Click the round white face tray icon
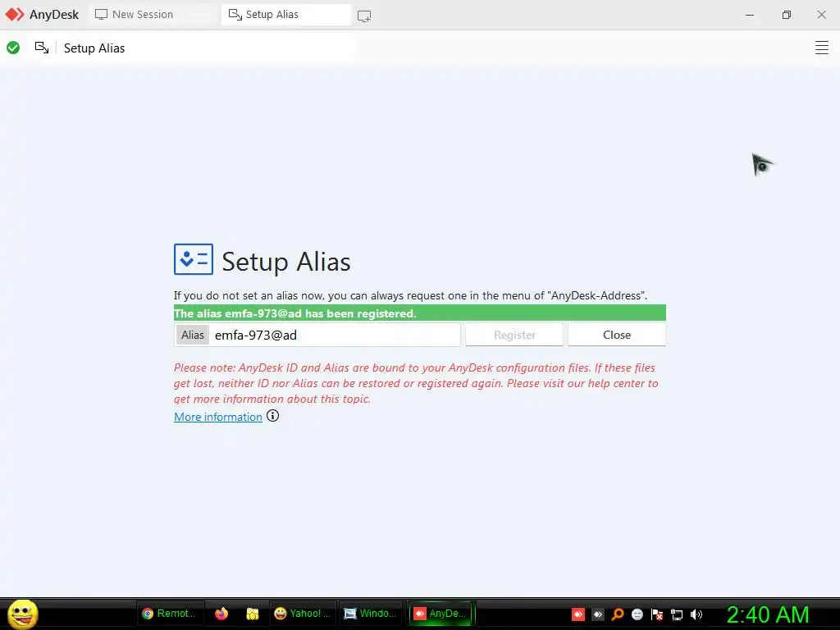The height and width of the screenshot is (630, 840). (637, 614)
